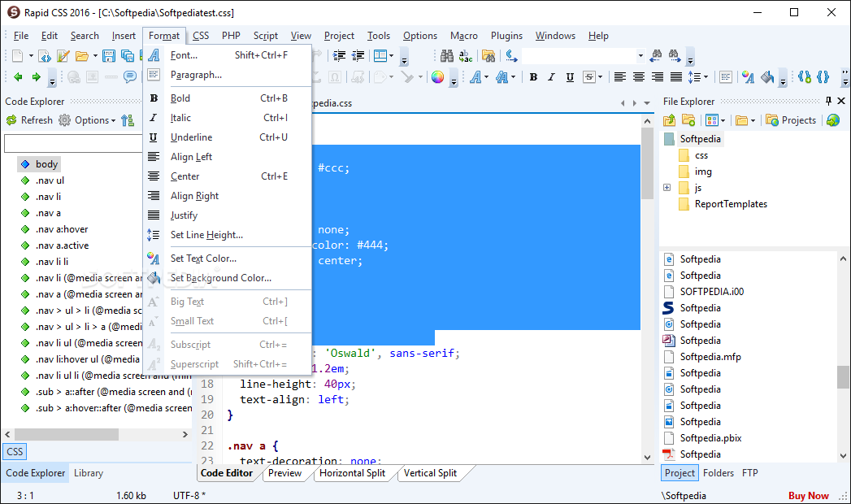Click the Save floppy disk icon
The image size is (851, 504).
click(109, 56)
